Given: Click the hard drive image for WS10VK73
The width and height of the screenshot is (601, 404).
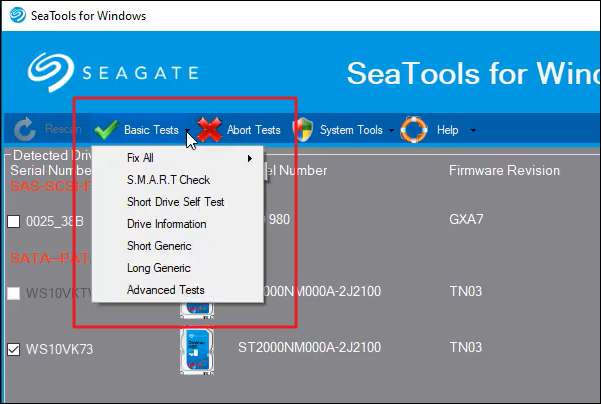Looking at the screenshot, I should [197, 350].
